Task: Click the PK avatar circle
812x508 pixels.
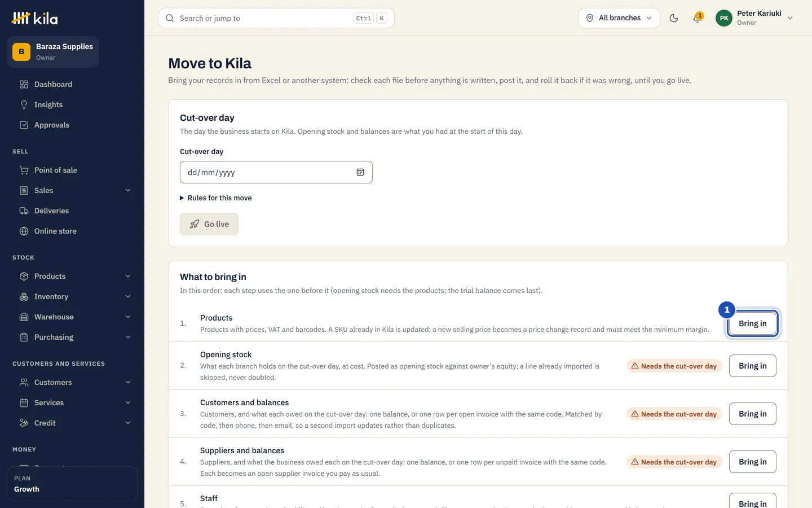Action: [724, 18]
